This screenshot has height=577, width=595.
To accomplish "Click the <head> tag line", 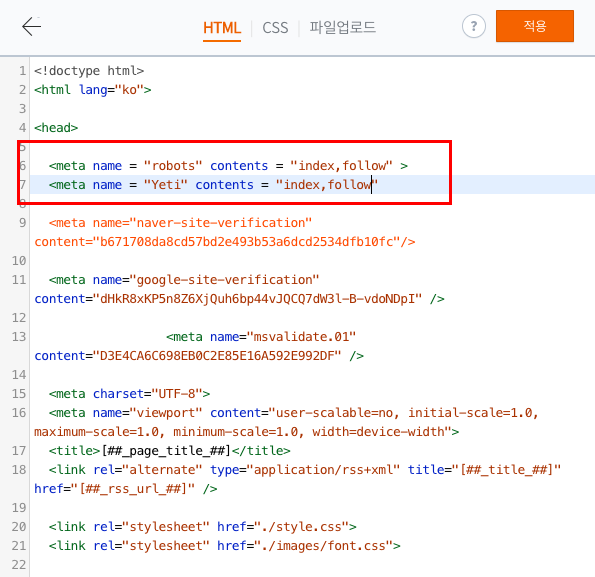I will tap(56, 128).
